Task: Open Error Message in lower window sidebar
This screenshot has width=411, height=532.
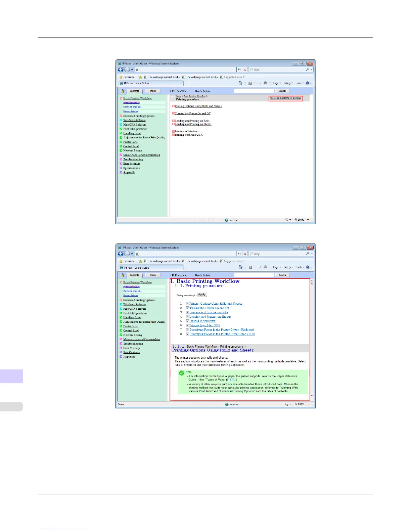Action: point(132,348)
